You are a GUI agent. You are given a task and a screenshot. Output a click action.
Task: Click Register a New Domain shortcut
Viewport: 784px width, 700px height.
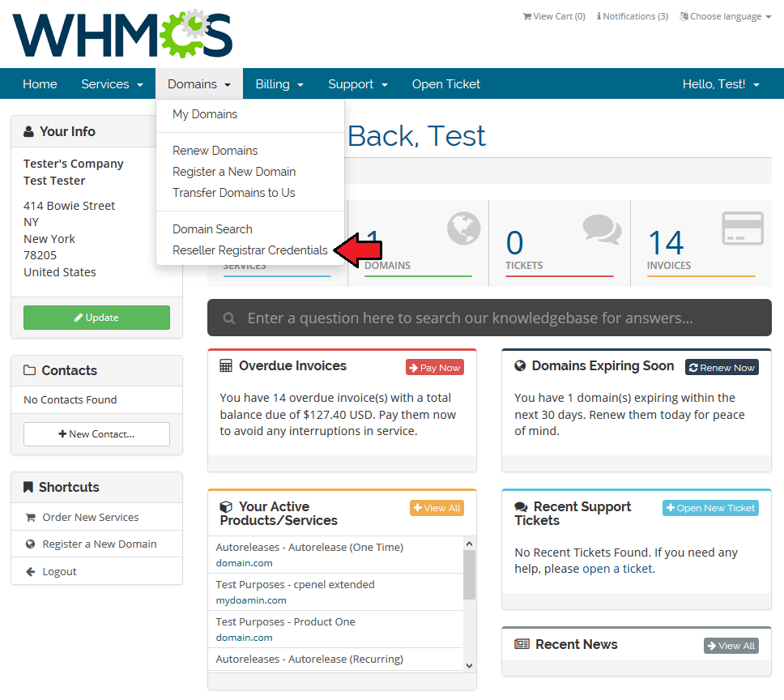pos(96,544)
